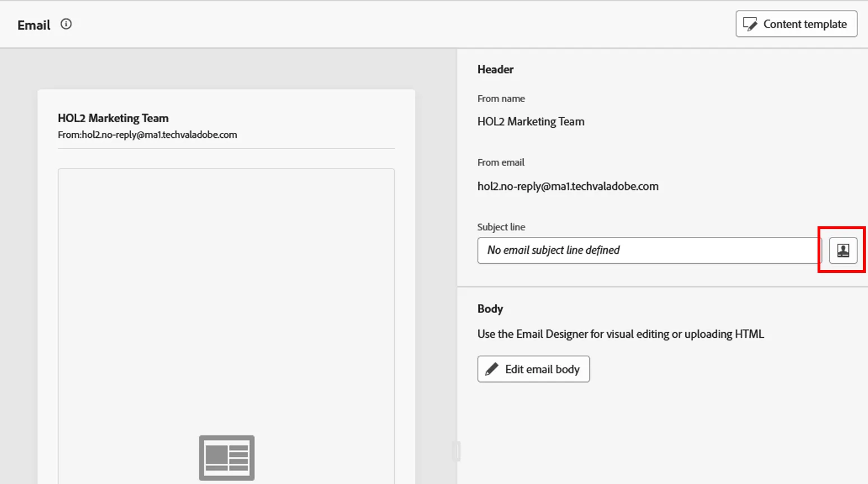The image size is (868, 484).
Task: Grab the panel splitter handle between panes
Action: click(x=456, y=452)
